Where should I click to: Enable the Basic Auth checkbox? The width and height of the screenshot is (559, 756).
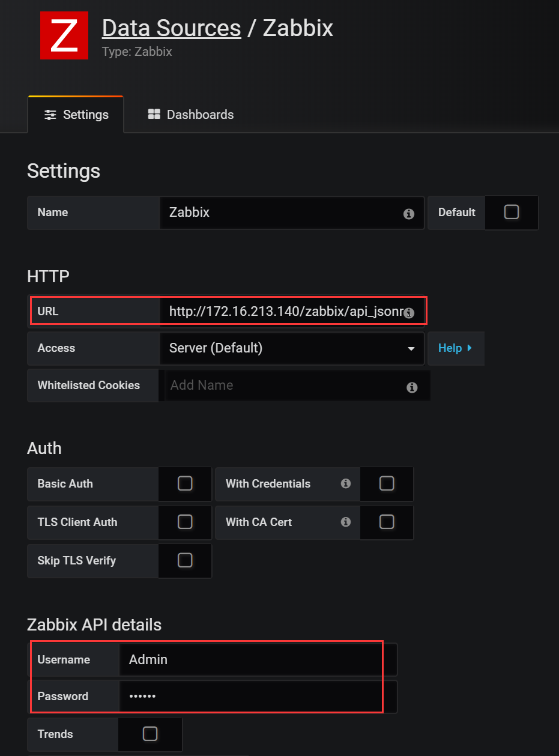click(x=185, y=483)
